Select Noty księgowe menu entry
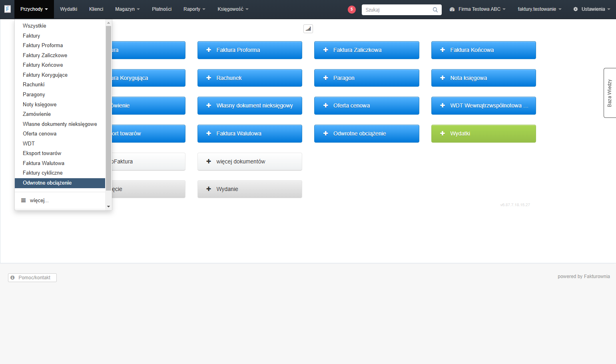616x364 pixels. 60,105
